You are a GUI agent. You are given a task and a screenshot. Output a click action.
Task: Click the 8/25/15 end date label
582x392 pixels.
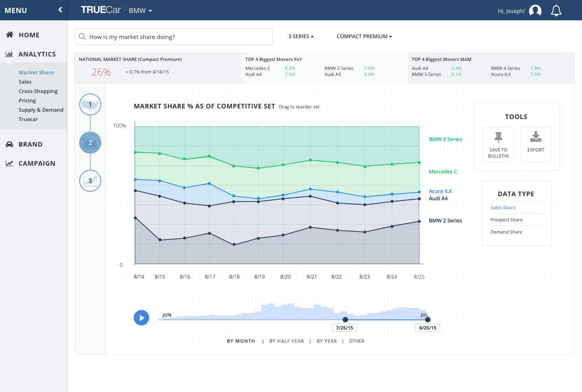(428, 328)
